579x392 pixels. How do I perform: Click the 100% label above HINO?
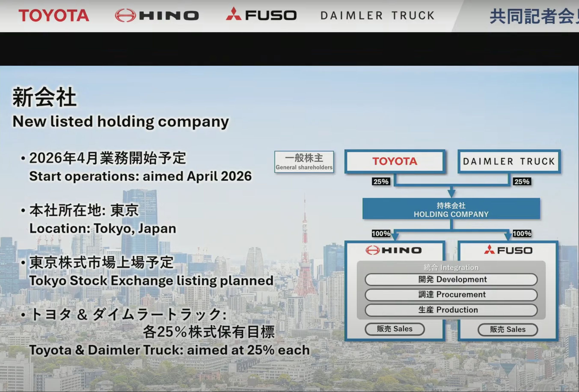point(381,233)
